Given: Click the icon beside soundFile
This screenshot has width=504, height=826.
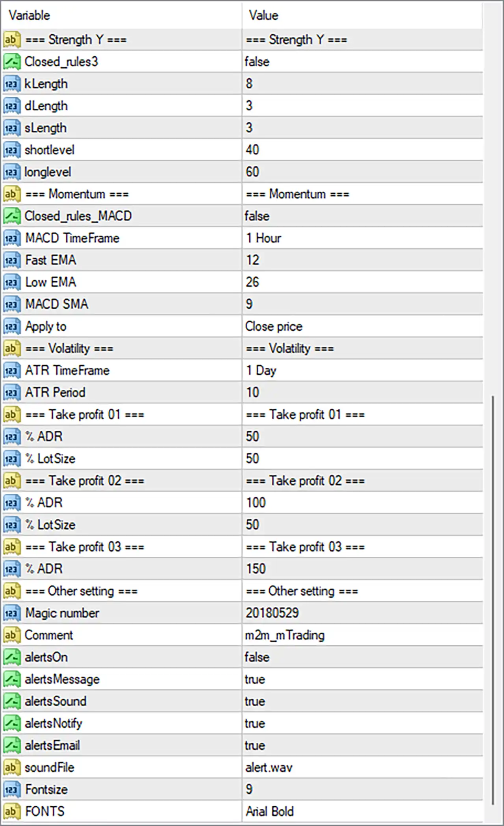Looking at the screenshot, I should (x=12, y=767).
